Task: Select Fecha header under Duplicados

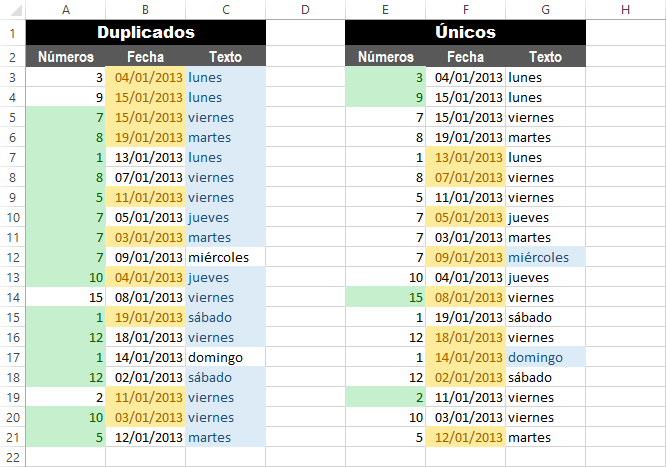Action: [x=146, y=57]
